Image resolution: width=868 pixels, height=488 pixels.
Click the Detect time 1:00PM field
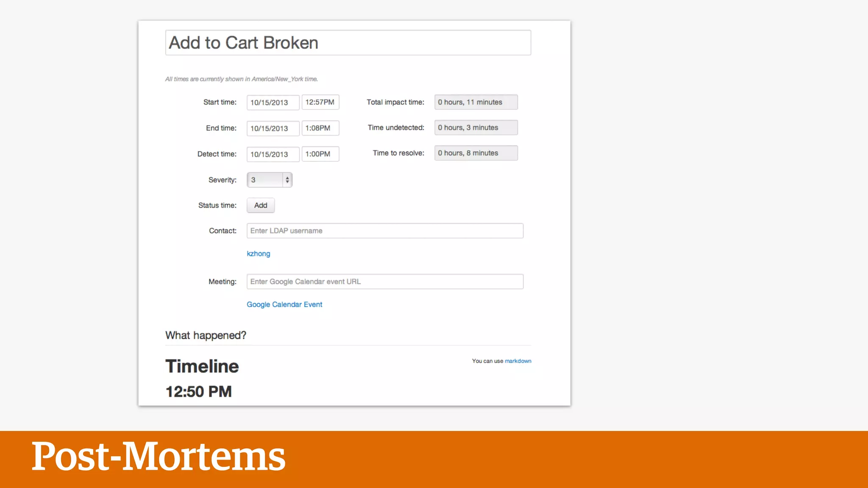click(x=320, y=154)
